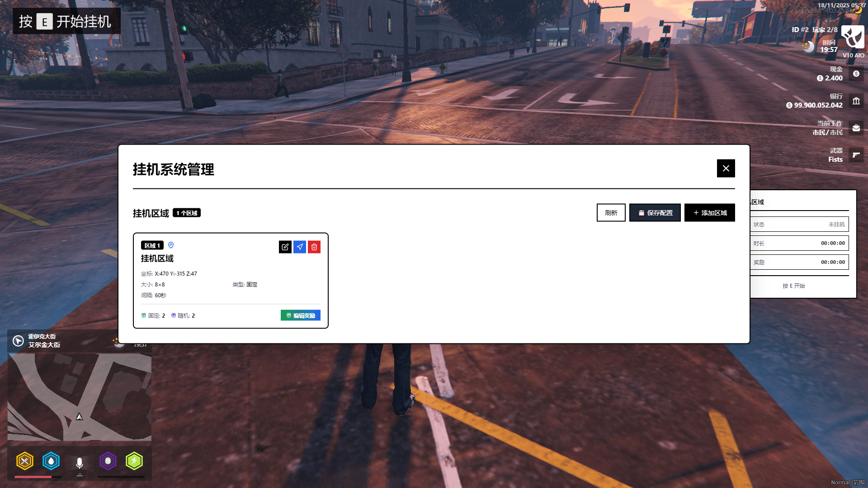868x488 pixels.
Task: Click the 挂机系统管理 dialog title
Action: click(174, 169)
